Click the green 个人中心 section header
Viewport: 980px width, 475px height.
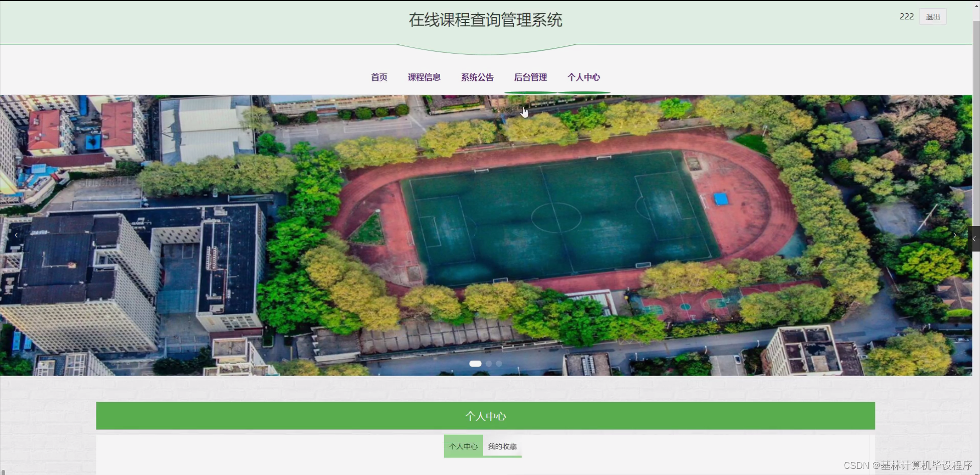(x=485, y=416)
